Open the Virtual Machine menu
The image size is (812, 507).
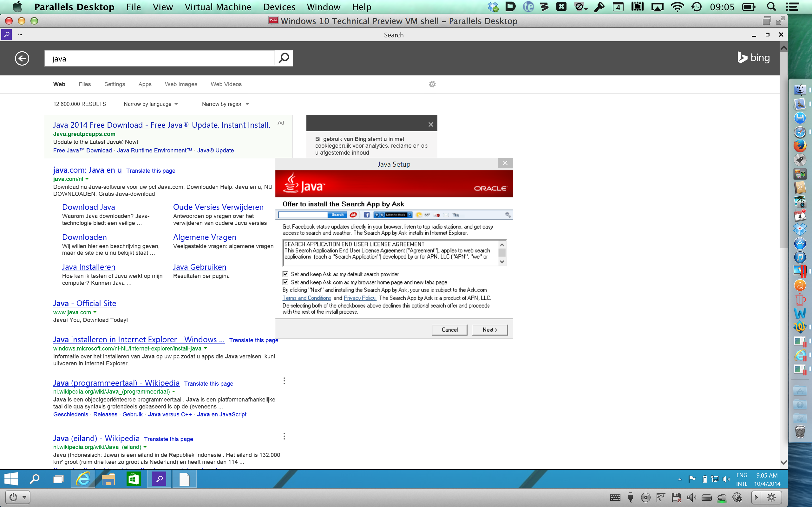pos(218,7)
